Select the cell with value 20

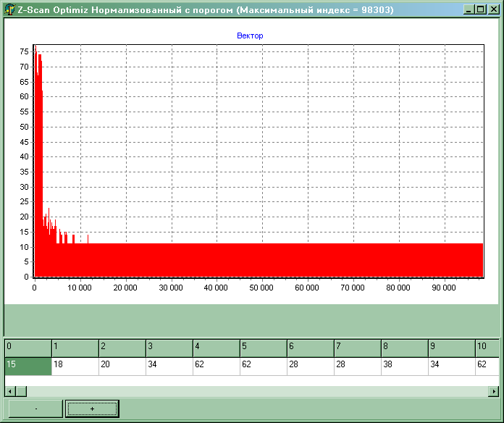122,366
